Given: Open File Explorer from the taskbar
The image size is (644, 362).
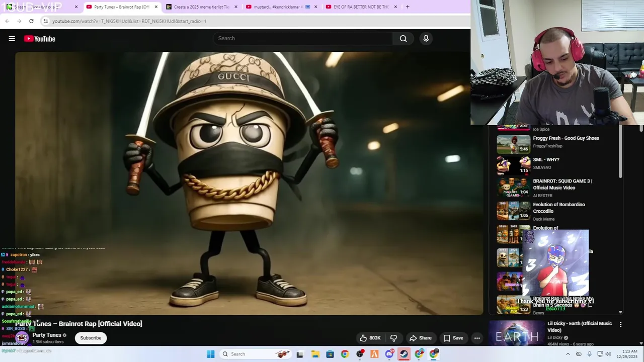Looking at the screenshot, I should coord(315,354).
